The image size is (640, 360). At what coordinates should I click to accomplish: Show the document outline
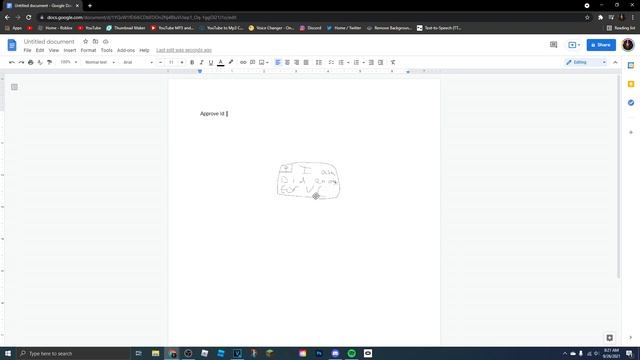click(x=14, y=87)
